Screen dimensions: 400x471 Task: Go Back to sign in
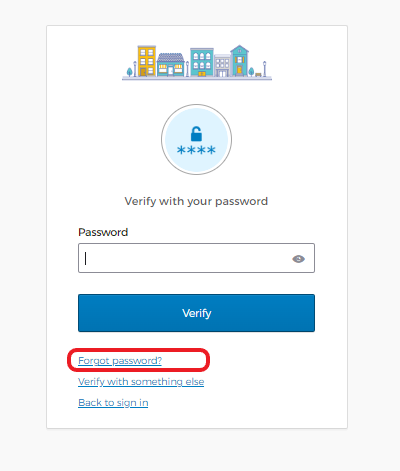tap(113, 403)
